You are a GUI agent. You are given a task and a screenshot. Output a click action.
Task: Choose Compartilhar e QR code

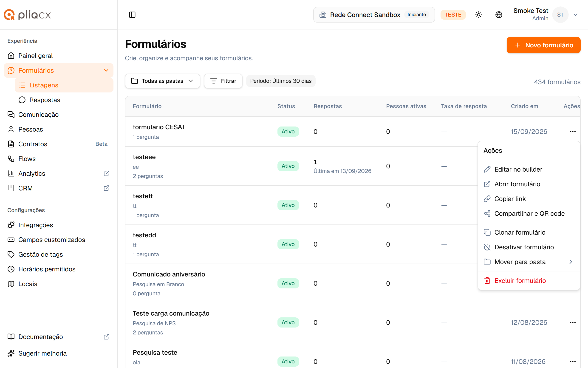[x=529, y=213]
